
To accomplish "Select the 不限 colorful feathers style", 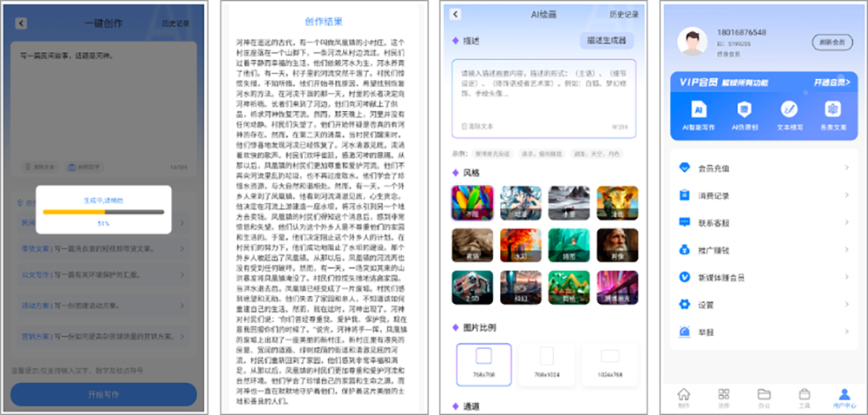I will (x=472, y=203).
